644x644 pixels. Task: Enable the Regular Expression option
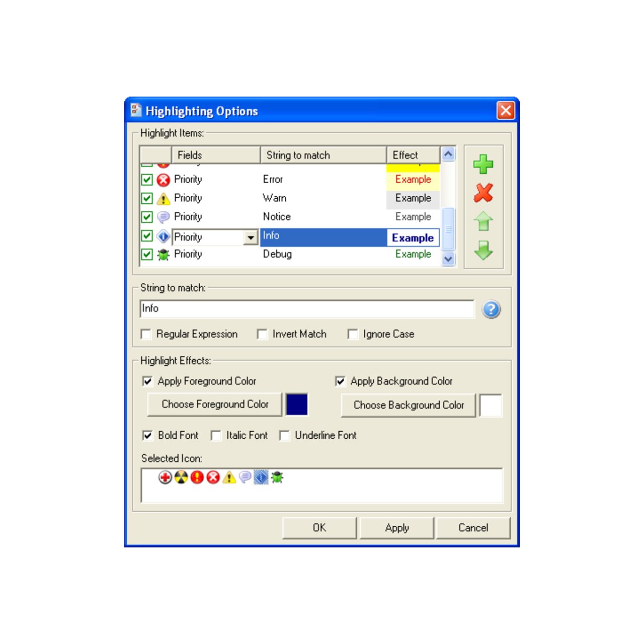click(x=146, y=334)
